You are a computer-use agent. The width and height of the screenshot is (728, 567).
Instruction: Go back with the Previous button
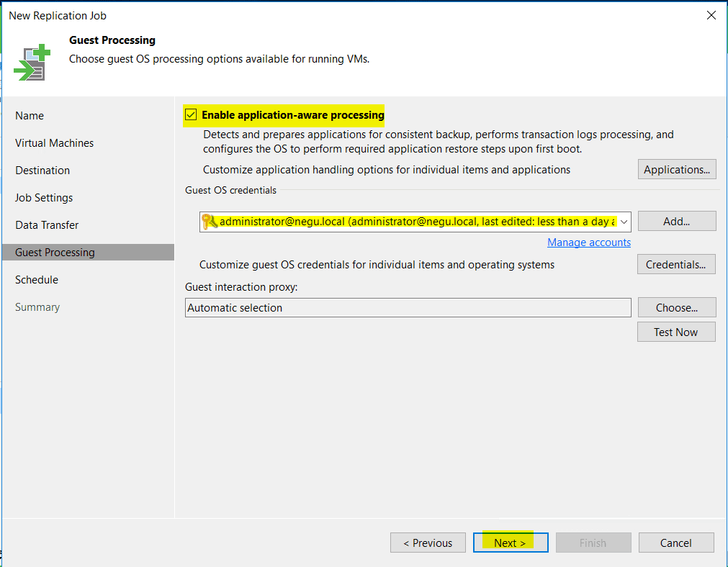pyautogui.click(x=428, y=543)
